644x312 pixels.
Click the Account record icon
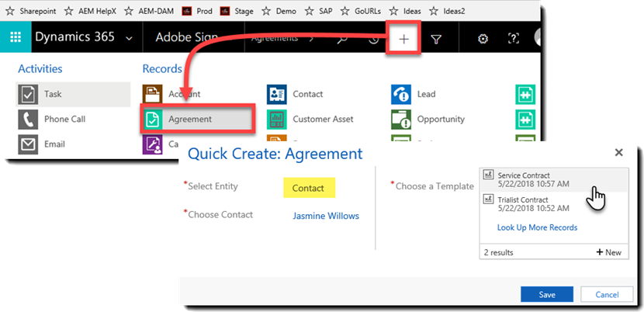152,94
